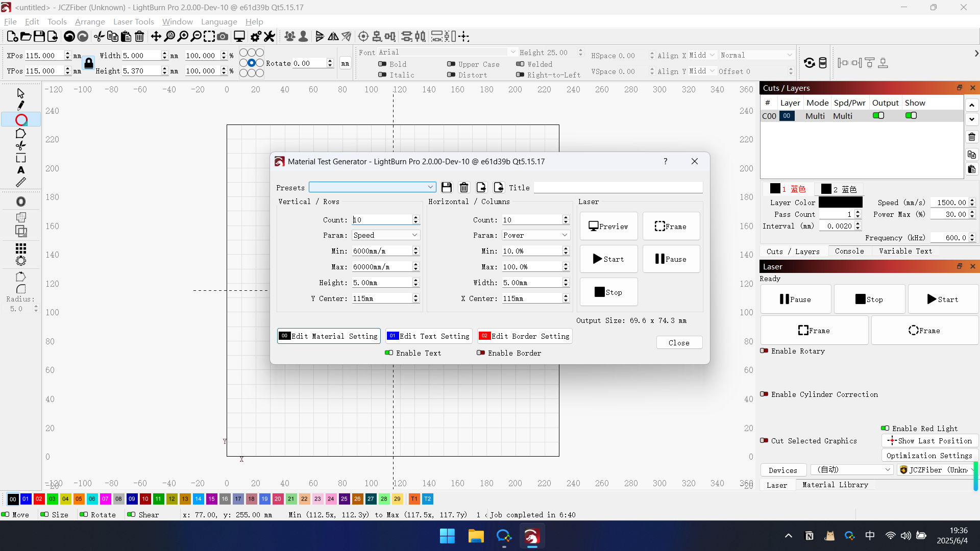Delete preset using trash icon in dialog

[464, 187]
